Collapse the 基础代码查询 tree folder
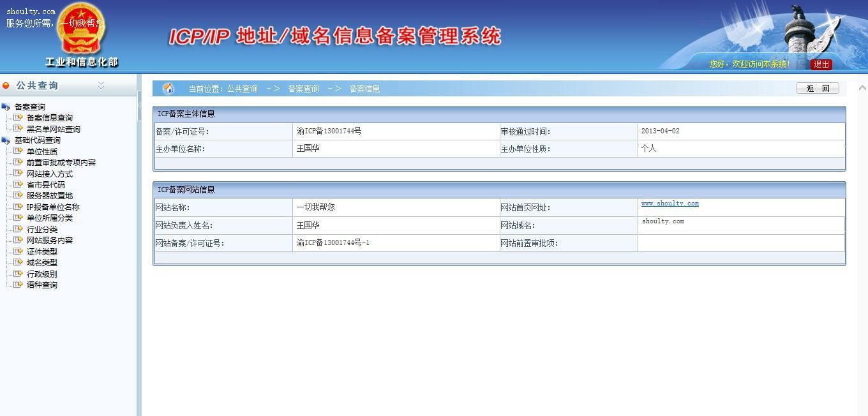Screen dimensions: 868x416 tap(6, 140)
